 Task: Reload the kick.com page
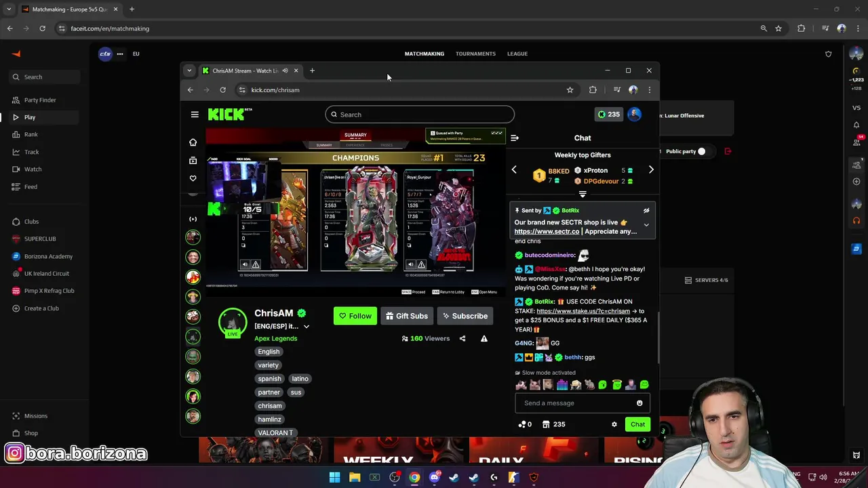(x=222, y=90)
